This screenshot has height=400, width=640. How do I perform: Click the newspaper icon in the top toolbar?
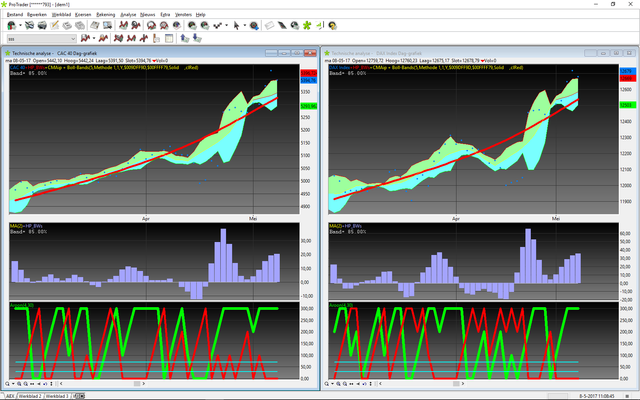click(x=95, y=26)
